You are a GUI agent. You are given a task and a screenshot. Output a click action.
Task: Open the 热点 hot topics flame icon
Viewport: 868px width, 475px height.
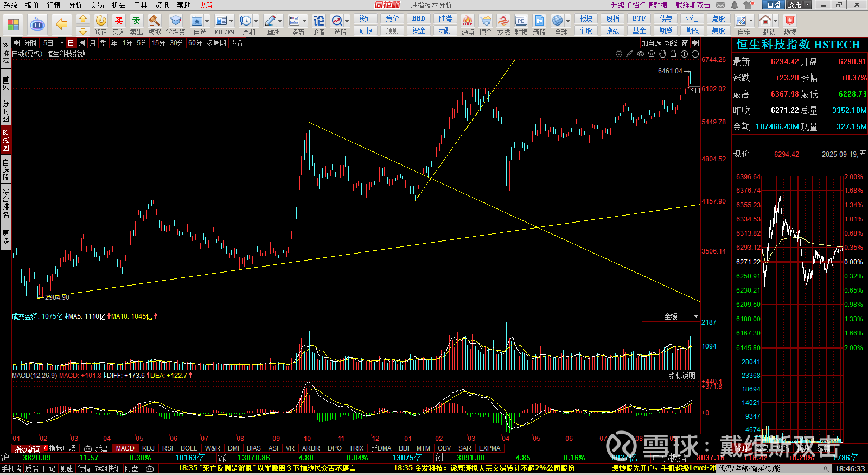point(467,21)
